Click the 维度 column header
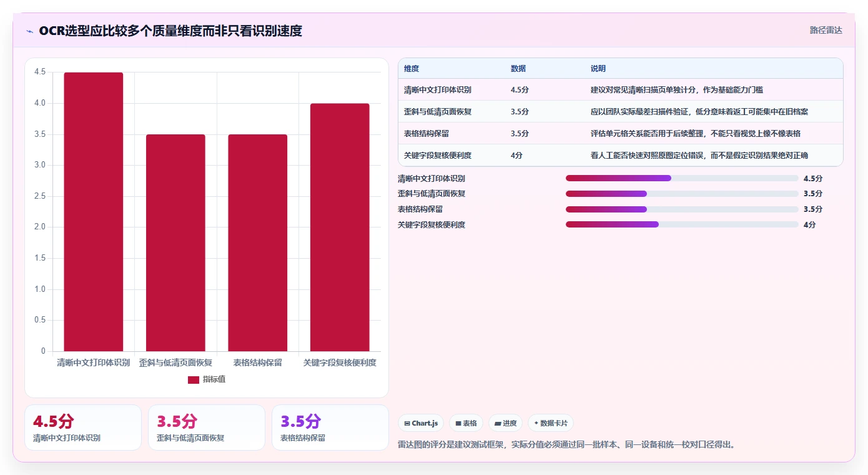This screenshot has height=475, width=868. tap(412, 69)
